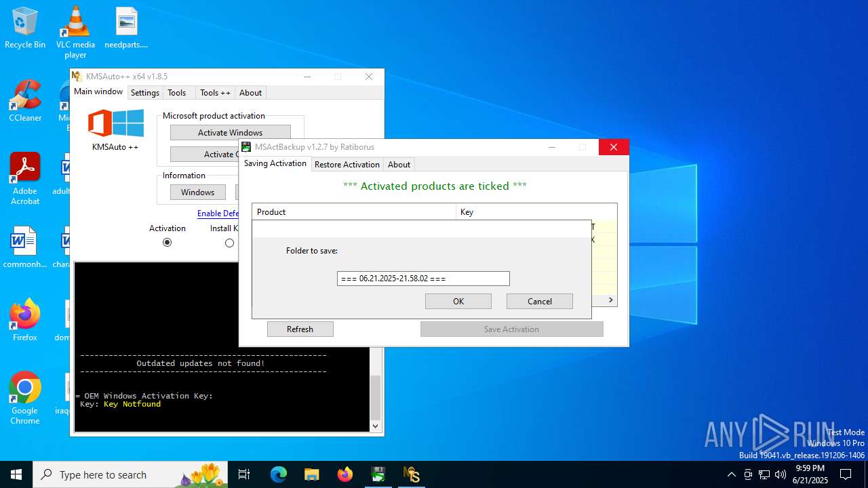Launch CCleaner desktop shortcut
Screen dimensions: 868x488
point(25,101)
